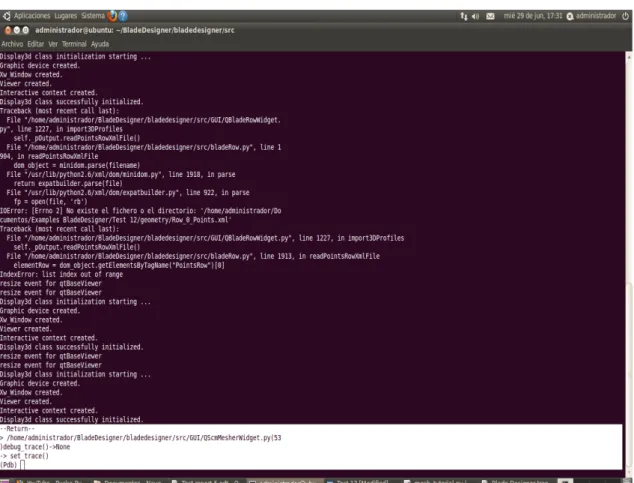634x483 pixels.
Task: Click the ')debug_trace()->None' line
Action: (35, 447)
